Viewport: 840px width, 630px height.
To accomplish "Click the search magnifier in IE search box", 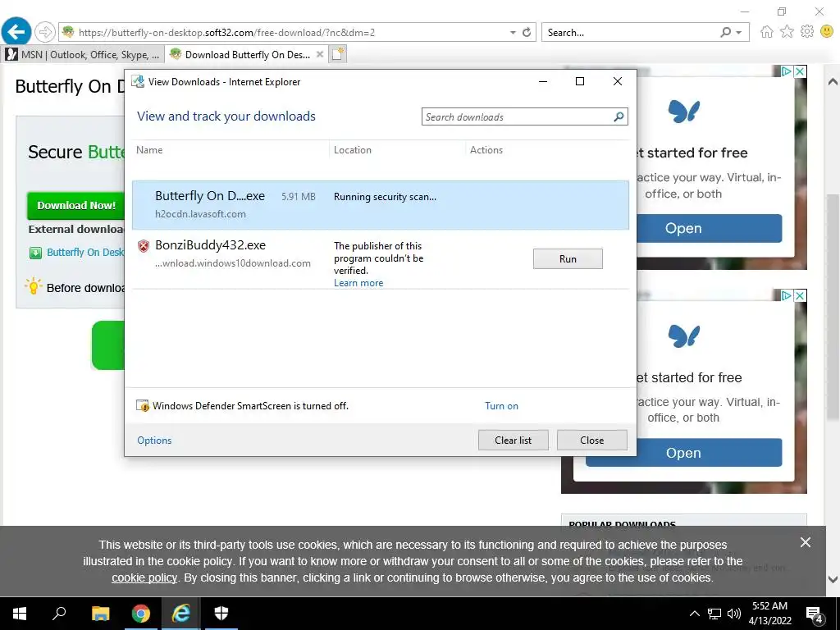I will pos(725,32).
